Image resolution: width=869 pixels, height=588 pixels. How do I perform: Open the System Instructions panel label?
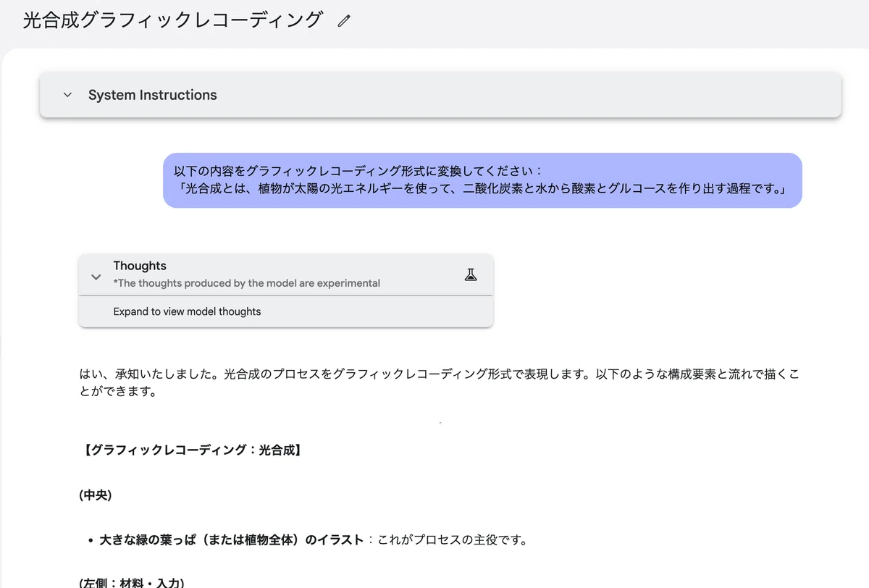pos(152,95)
